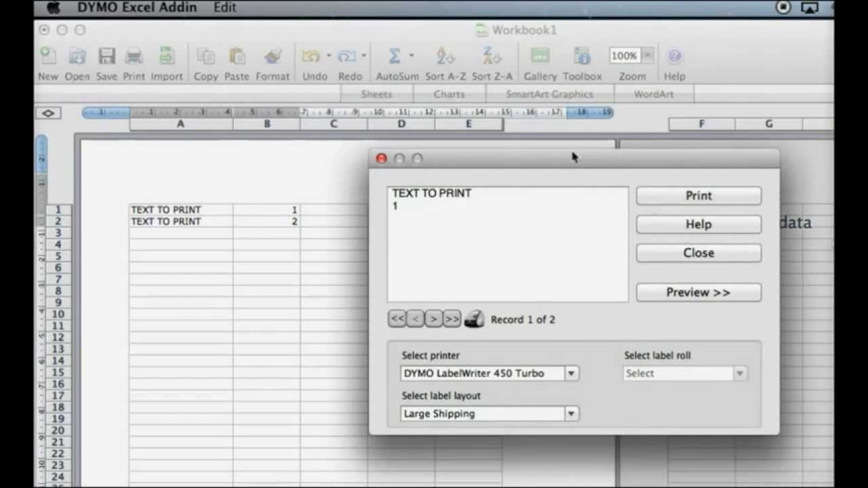Screen dimensions: 868x488
Task: Open the Edit menu
Action: click(224, 8)
